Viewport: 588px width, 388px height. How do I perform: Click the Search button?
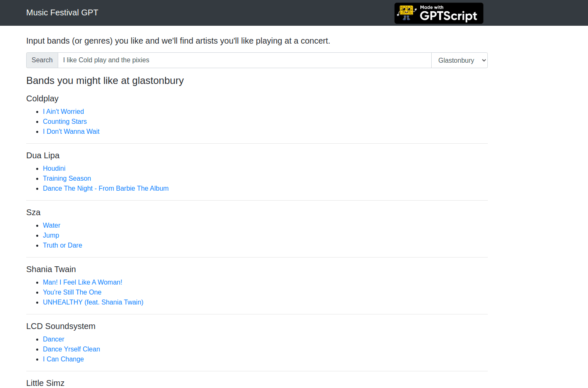42,60
